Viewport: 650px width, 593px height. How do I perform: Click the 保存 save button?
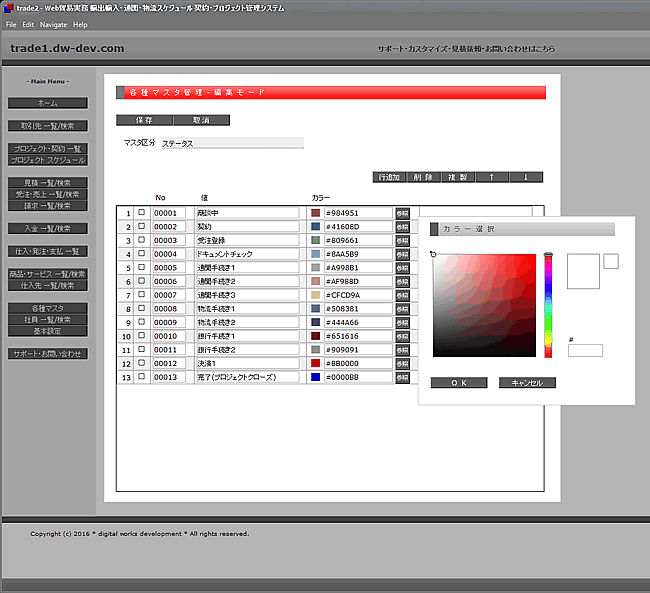(x=144, y=120)
